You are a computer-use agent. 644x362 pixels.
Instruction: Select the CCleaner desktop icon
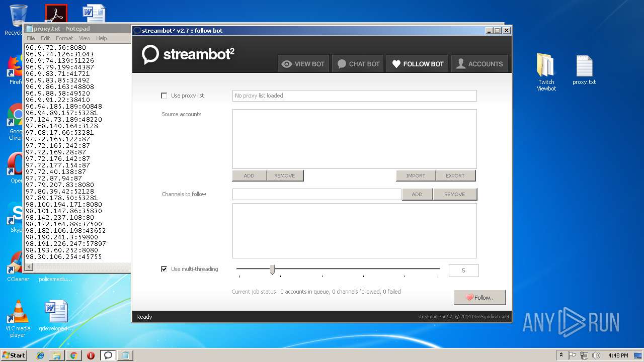tap(18, 266)
